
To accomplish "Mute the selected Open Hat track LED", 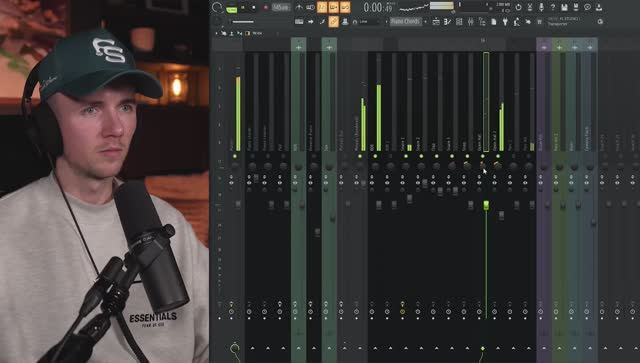I will pos(483,156).
